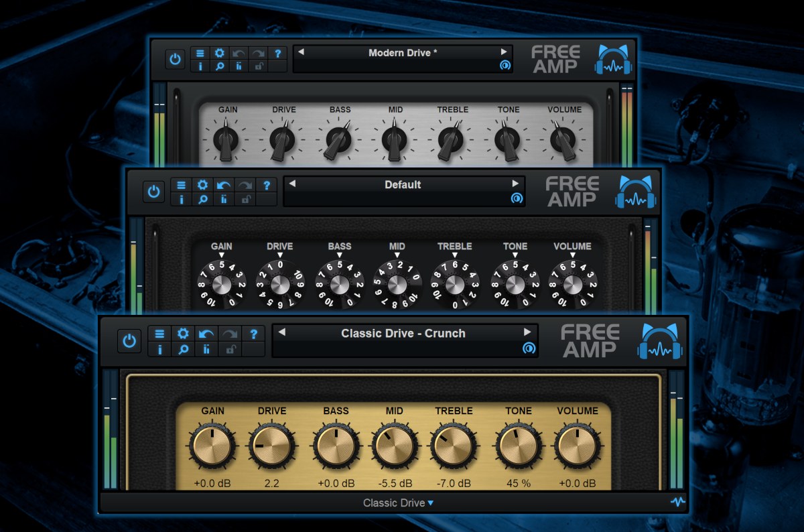Image resolution: width=804 pixels, height=532 pixels.
Task: Toggle the lock icon in the Default window
Action: [245, 199]
